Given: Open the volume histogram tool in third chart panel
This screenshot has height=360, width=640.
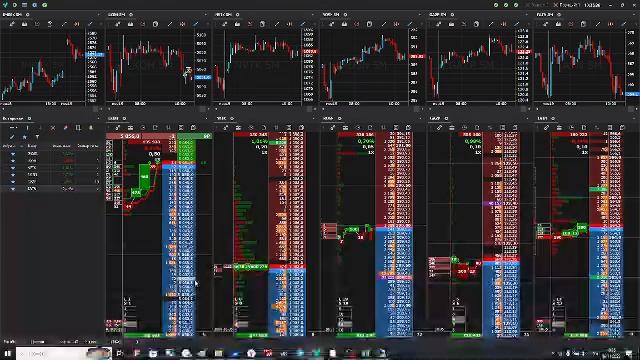Looking at the screenshot, I should tap(238, 24).
